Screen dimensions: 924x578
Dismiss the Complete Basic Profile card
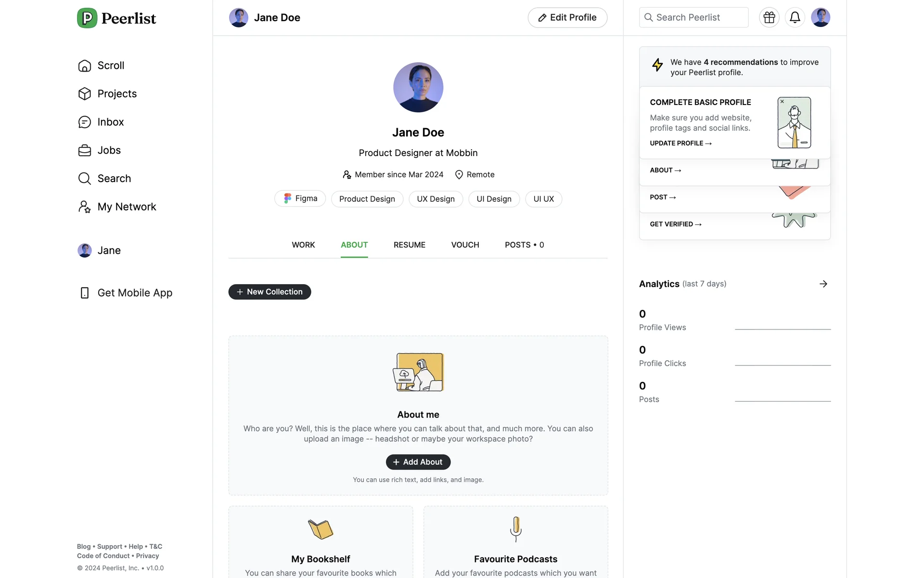pos(782,102)
